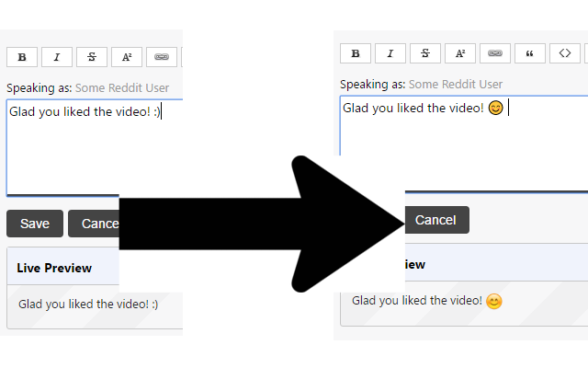Open "Some Reddit User" in the right panel

[456, 85]
